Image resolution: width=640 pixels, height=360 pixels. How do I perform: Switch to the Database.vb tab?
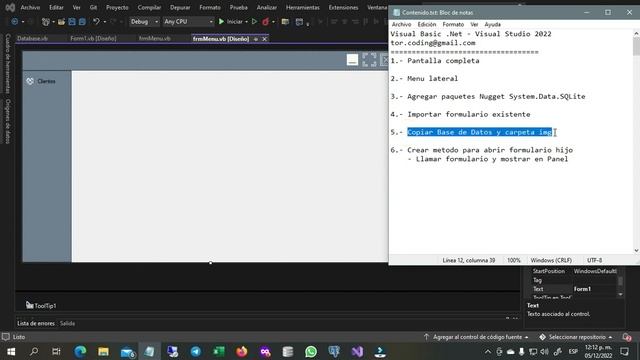pyautogui.click(x=33, y=38)
